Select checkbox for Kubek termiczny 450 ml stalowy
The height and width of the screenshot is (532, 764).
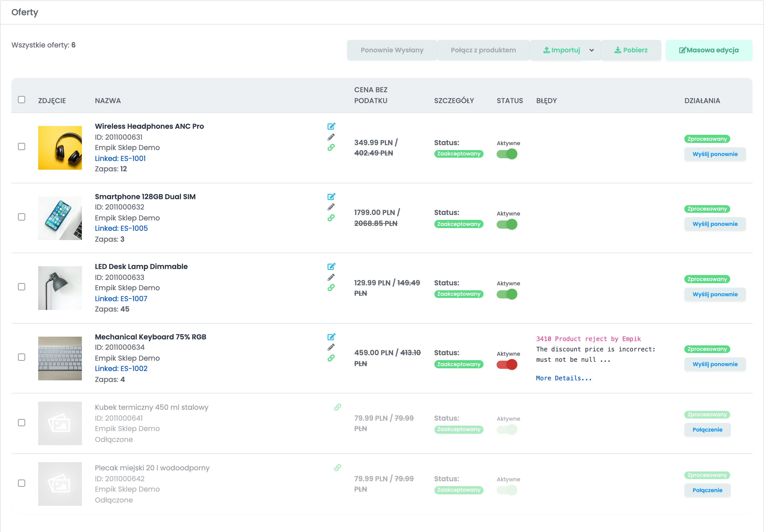[x=22, y=423]
